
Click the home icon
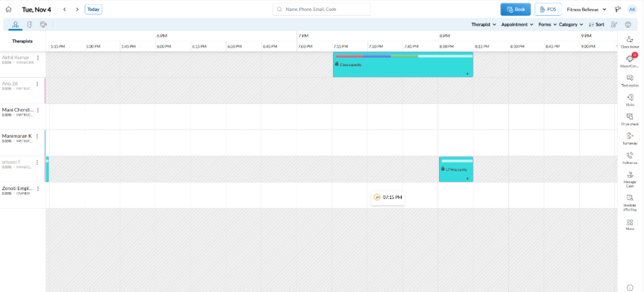coord(9,10)
